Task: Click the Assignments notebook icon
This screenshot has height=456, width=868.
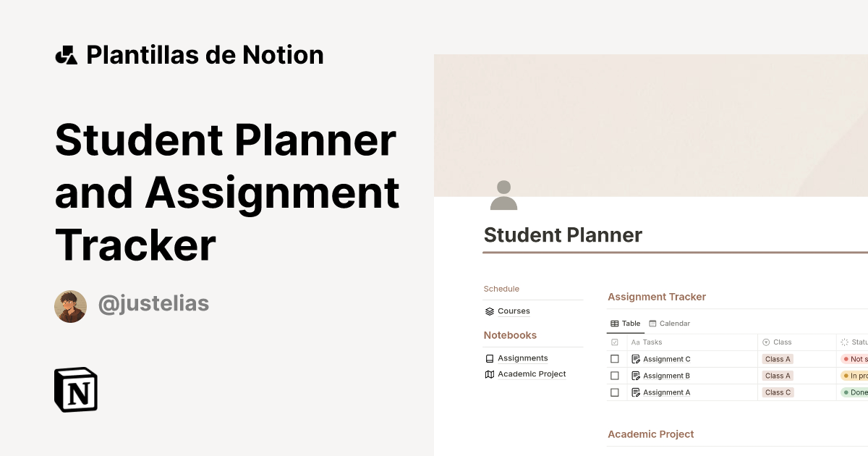Action: pos(490,358)
